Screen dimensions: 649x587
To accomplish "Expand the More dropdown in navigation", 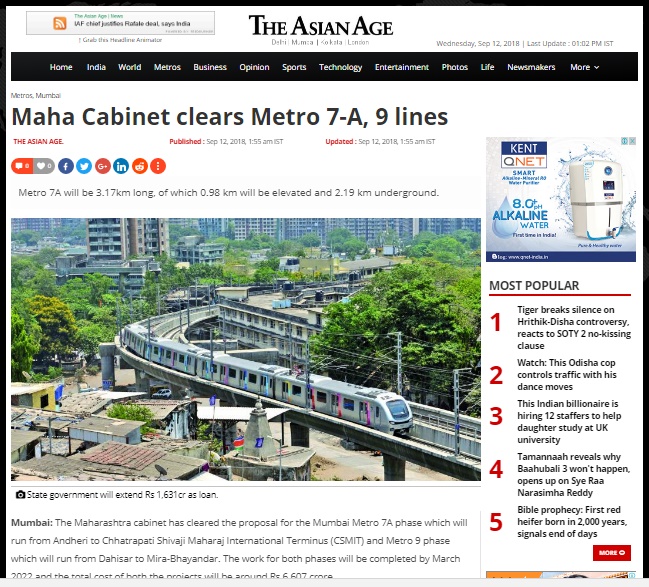I will pos(584,67).
